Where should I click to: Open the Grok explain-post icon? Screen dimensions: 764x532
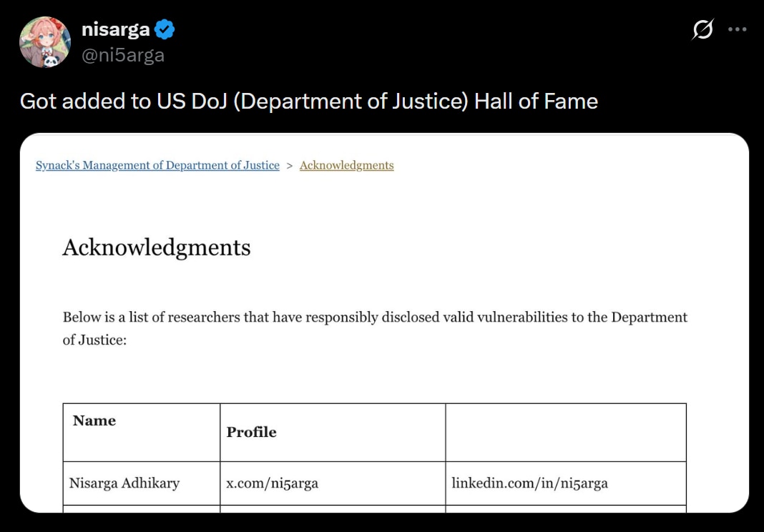point(702,29)
